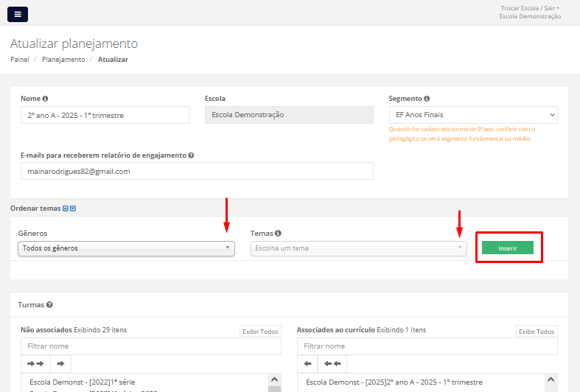Click Exibir Todos for Associados ao currículo

[537, 332]
